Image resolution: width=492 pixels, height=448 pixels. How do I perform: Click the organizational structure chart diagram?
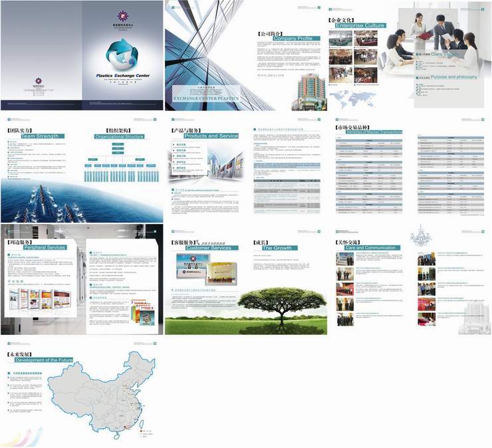tap(118, 165)
